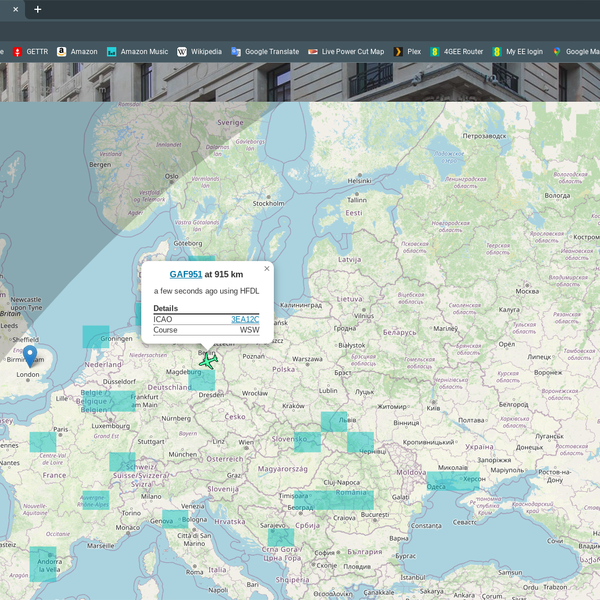Click the teal grid square near Groningen

[x=95, y=337]
